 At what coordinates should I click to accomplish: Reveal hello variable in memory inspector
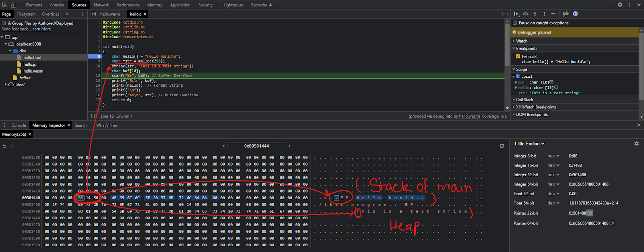(x=556, y=87)
